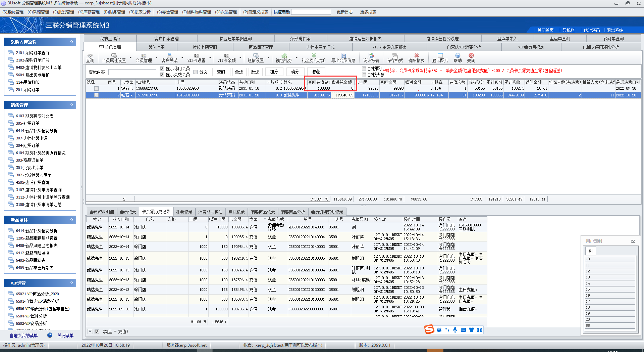Toggle 显示失效会员 checkbox
Screen dimensions: 644x352
tap(162, 75)
